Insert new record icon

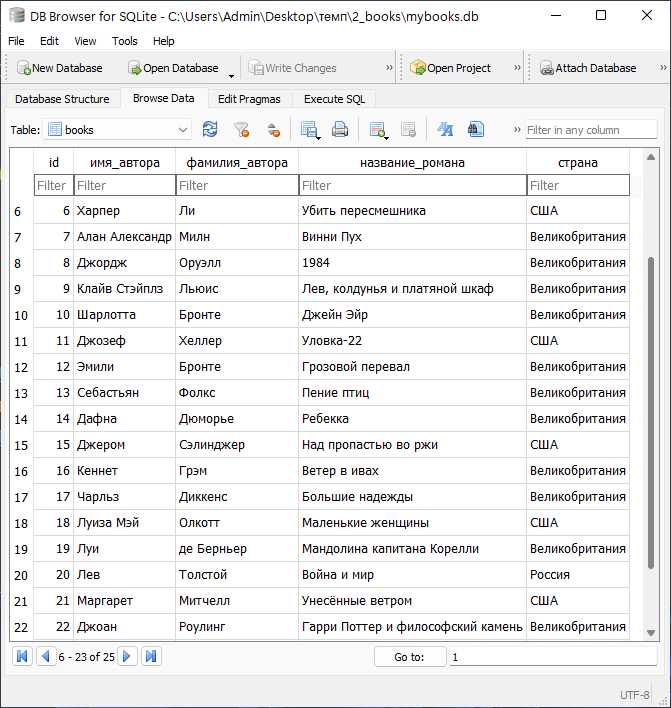coord(378,130)
